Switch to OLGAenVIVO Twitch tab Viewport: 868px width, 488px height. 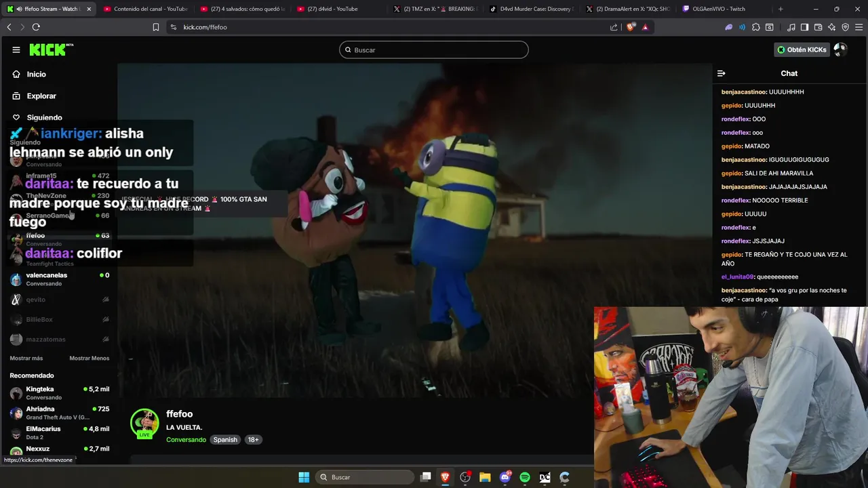pos(726,9)
